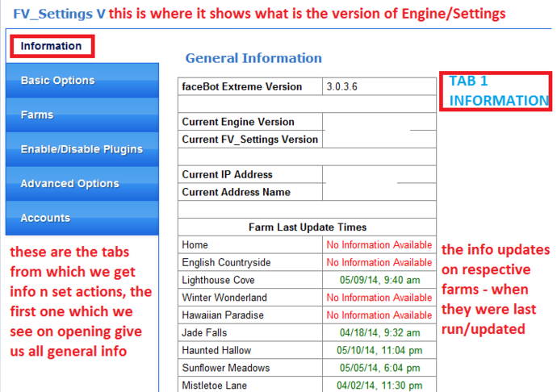The width and height of the screenshot is (557, 392).
Task: Select the Mistletoe Lane farm name
Action: point(214,386)
